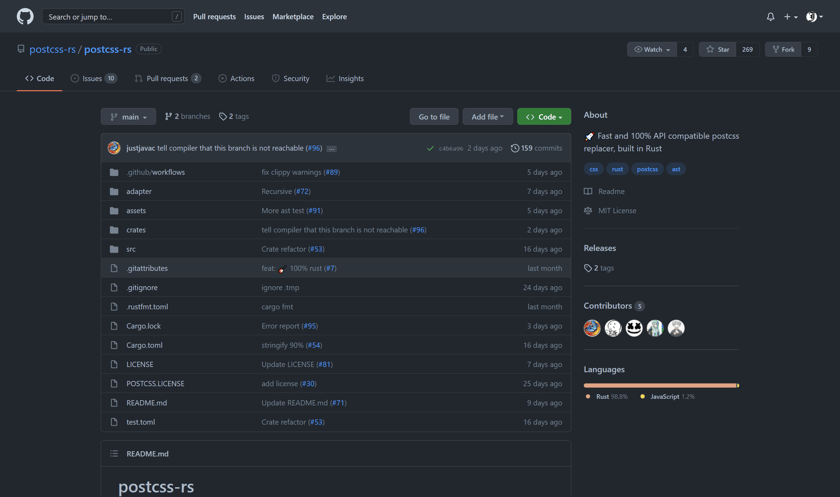View the 9 forks count
The image size is (840, 497).
809,49
